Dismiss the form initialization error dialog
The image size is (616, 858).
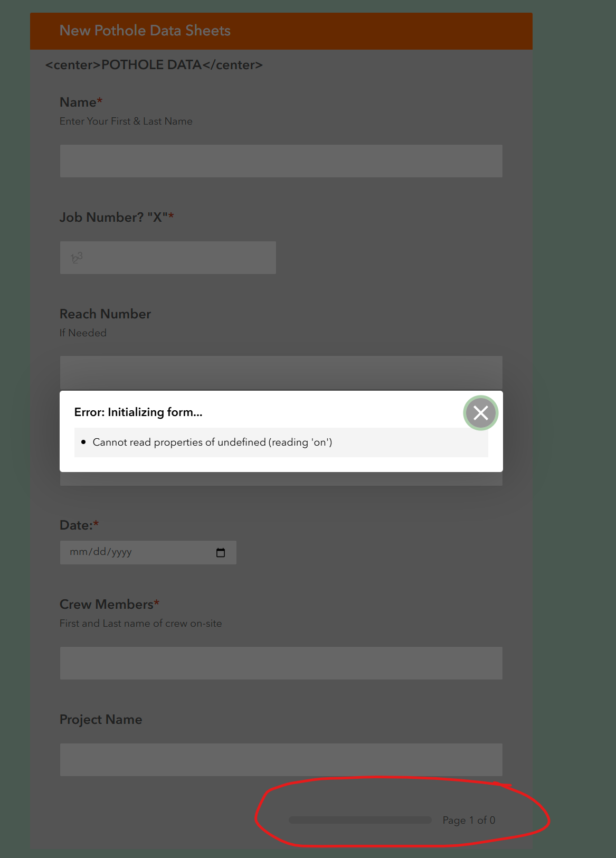[480, 413]
